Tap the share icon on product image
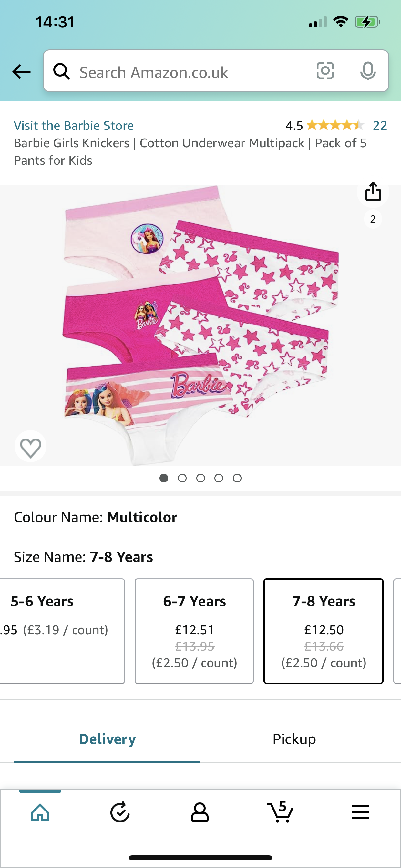401x868 pixels. point(373,191)
